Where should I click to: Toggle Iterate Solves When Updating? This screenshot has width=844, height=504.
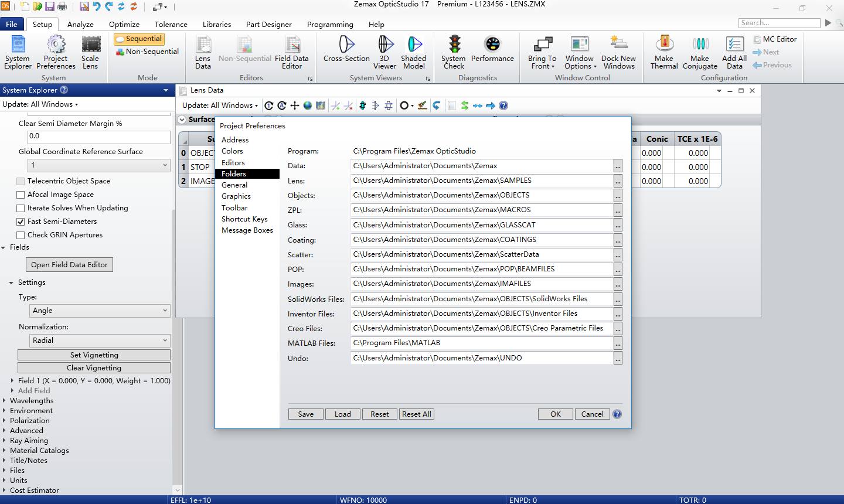point(21,208)
